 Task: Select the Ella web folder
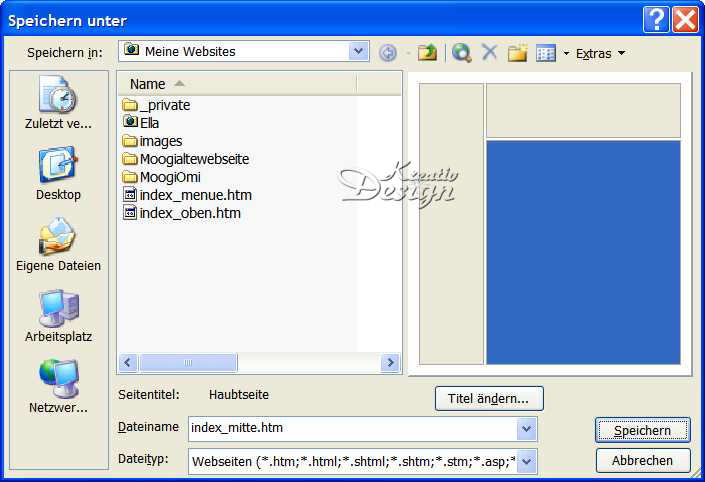click(141, 123)
